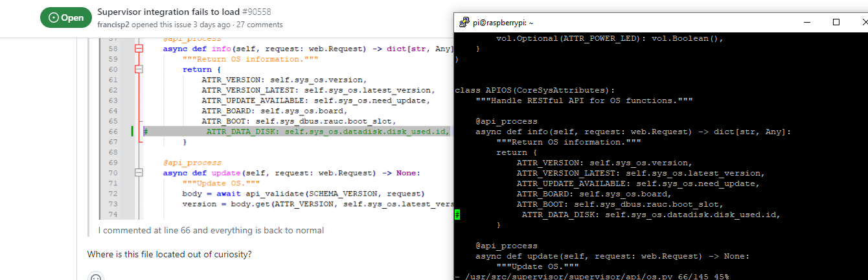This screenshot has height=280, width=868.
Task: Click terminal line with ATTR_UPDATE_AVAILABLE
Action: tap(638, 183)
